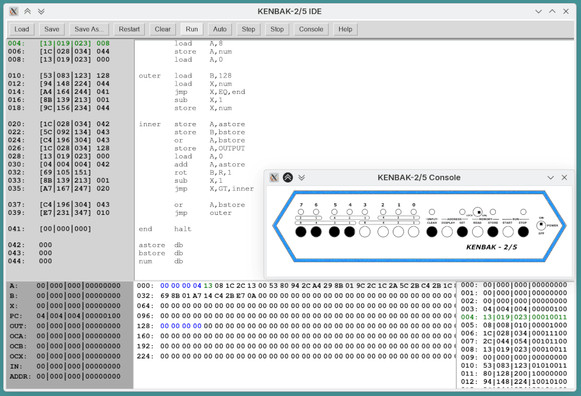Click the 'outer' label in source listing
The width and height of the screenshot is (581, 396).
(x=150, y=76)
